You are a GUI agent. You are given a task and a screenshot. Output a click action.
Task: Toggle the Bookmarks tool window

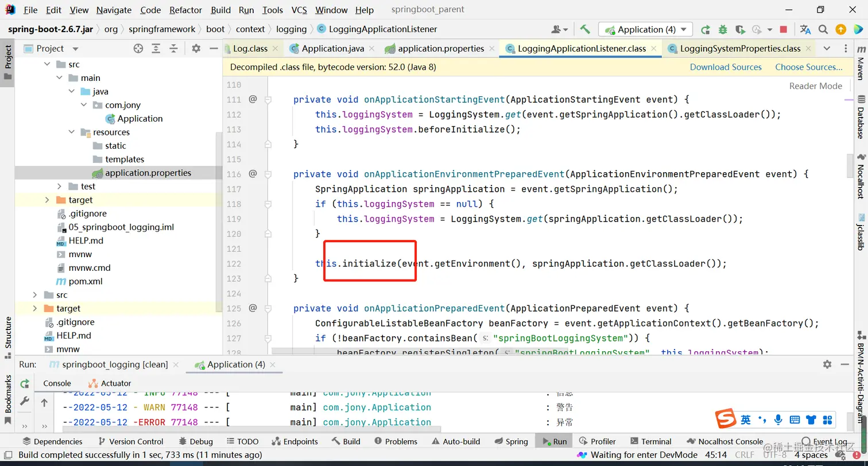8,399
